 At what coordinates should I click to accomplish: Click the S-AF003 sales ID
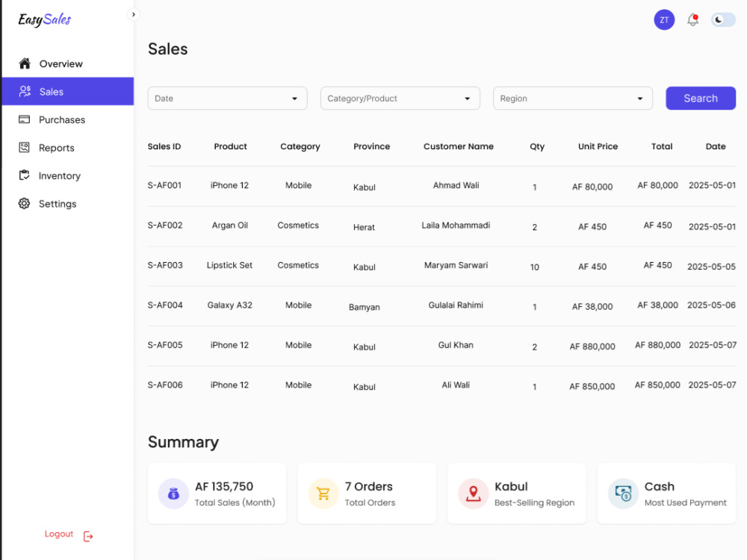click(x=165, y=265)
